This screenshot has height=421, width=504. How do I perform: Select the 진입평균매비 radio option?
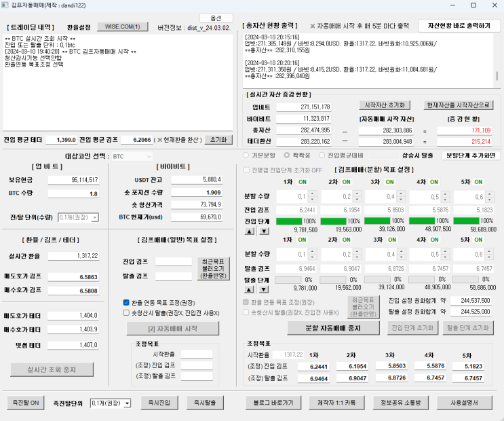(x=322, y=155)
